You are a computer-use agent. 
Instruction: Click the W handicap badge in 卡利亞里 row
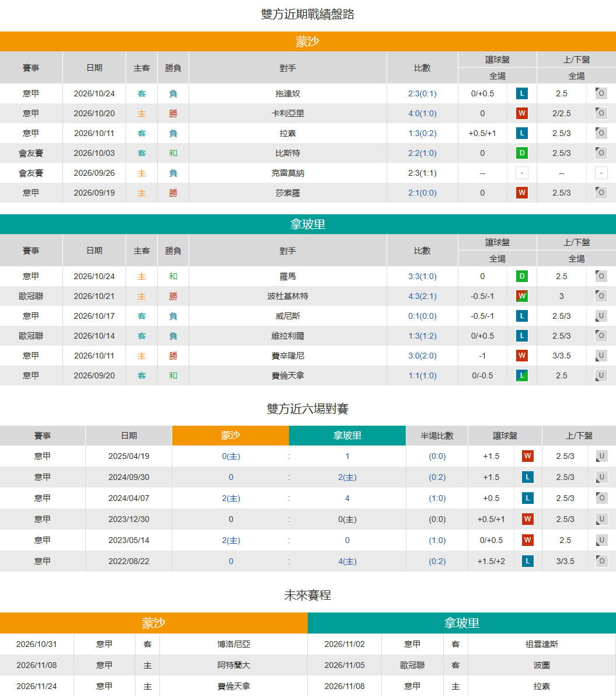(522, 113)
